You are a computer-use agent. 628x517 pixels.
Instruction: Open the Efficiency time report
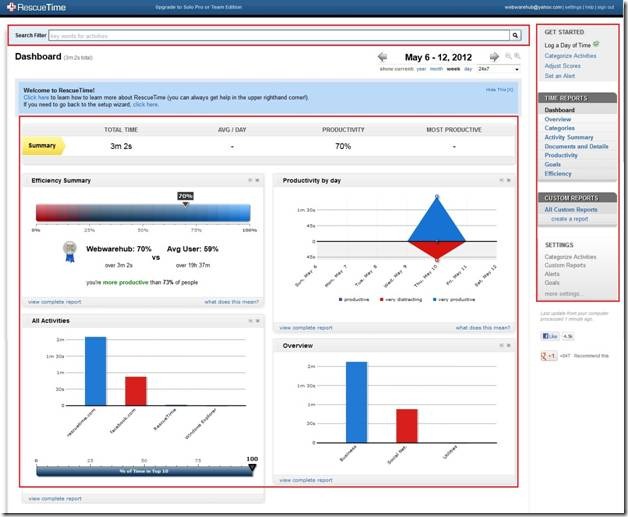point(558,173)
